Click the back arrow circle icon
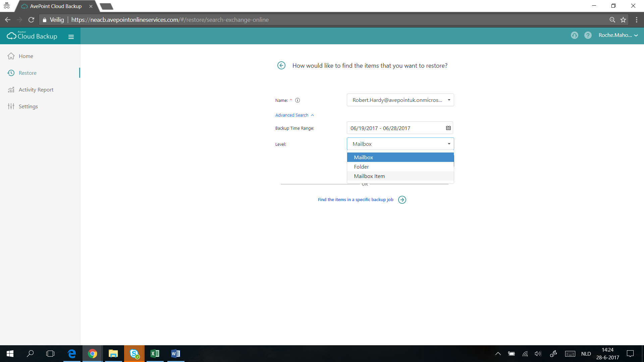 click(281, 65)
